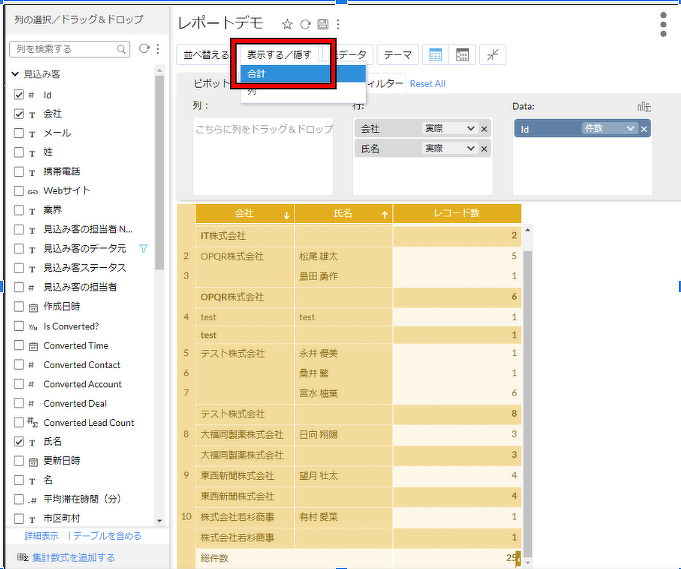Open the chart icon above the Data box
This screenshot has width=681, height=569.
coord(644,106)
